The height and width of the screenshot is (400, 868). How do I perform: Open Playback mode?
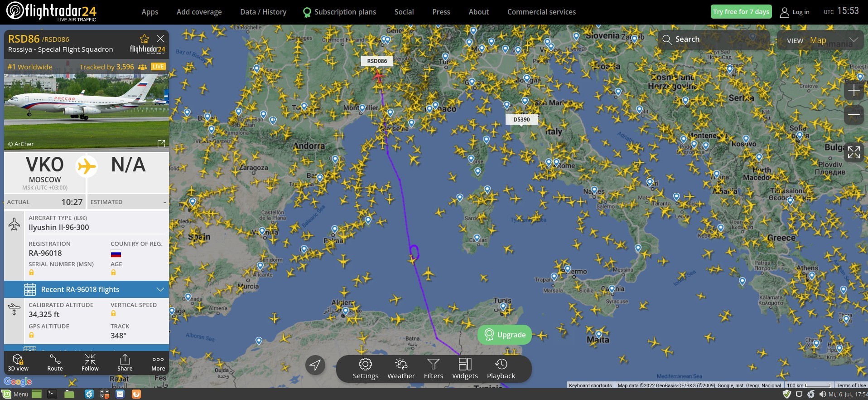pyautogui.click(x=501, y=369)
